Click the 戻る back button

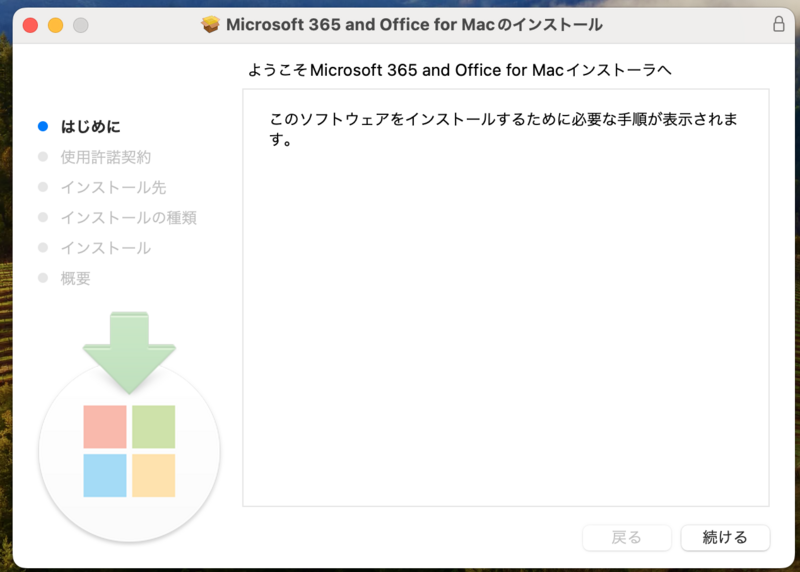[x=627, y=537]
